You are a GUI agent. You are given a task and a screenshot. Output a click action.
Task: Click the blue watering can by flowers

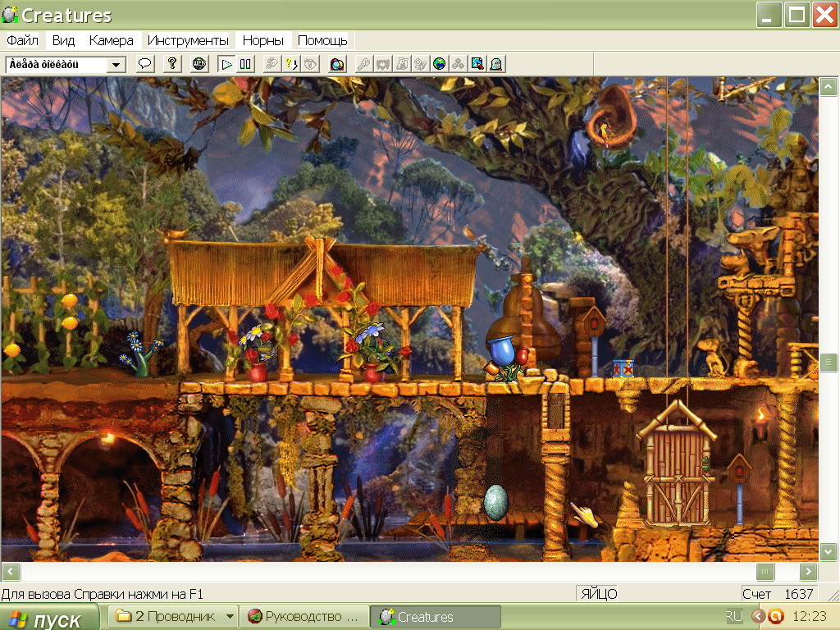(503, 351)
